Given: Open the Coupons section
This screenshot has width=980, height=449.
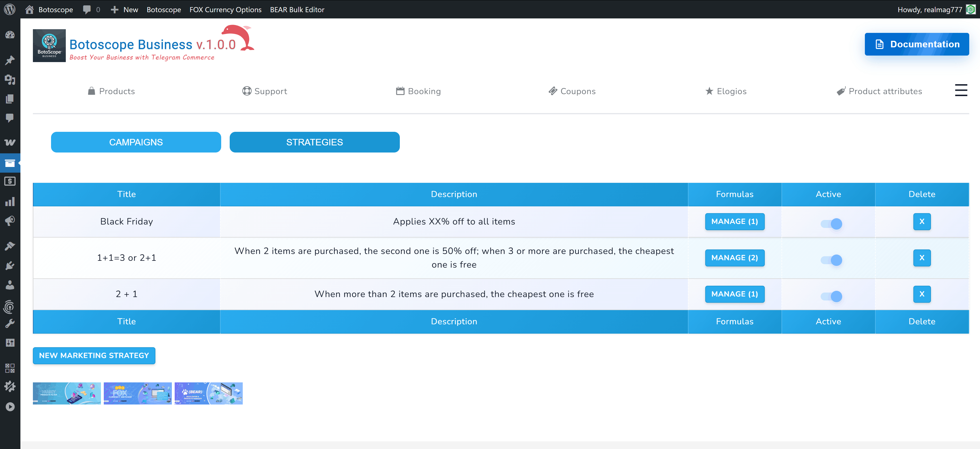Looking at the screenshot, I should click(x=572, y=91).
